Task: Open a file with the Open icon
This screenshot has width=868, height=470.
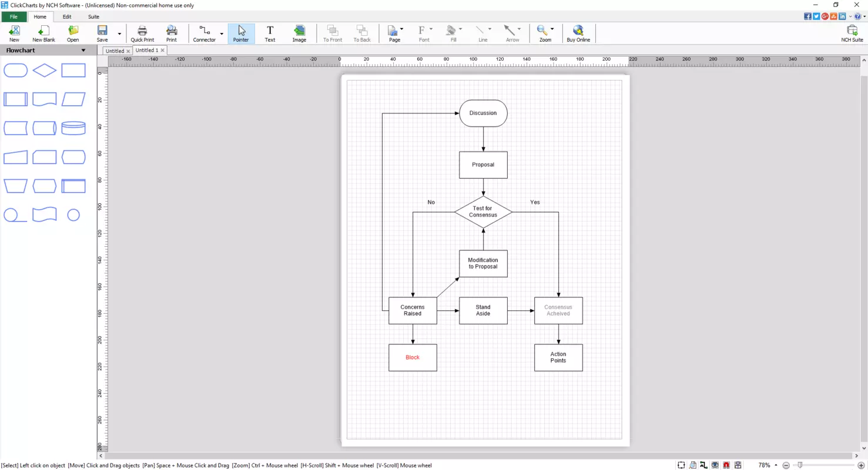Action: tap(73, 33)
